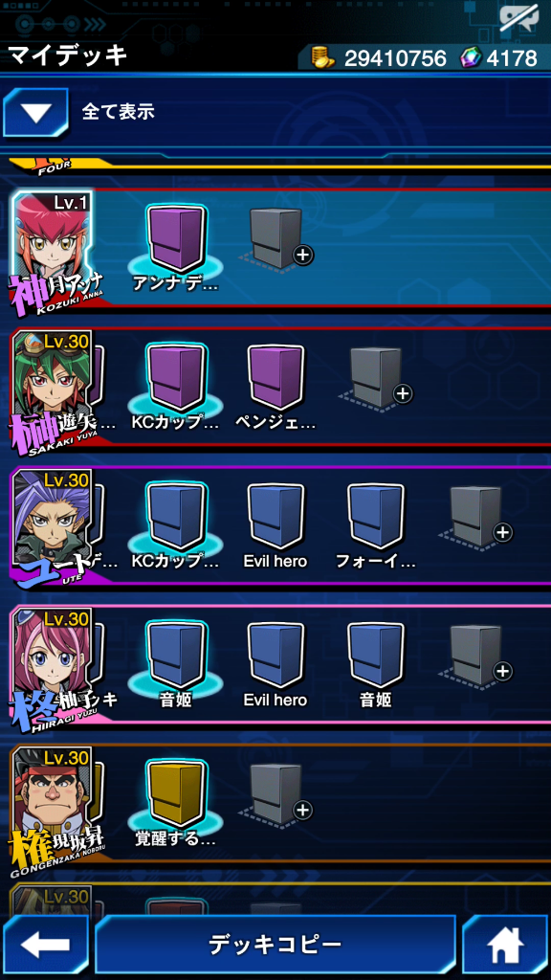The width and height of the screenshot is (551, 980).
Task: Return home via the house icon
Action: pos(505,945)
